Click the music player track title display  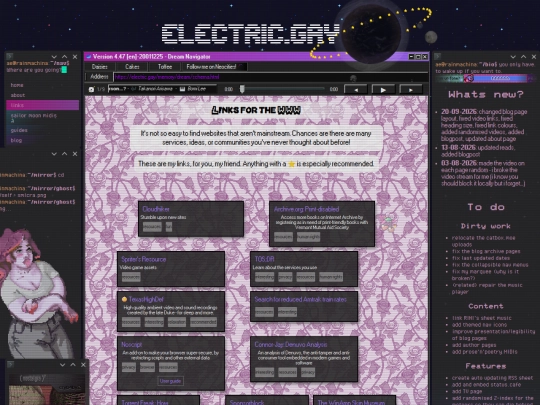click(163, 89)
